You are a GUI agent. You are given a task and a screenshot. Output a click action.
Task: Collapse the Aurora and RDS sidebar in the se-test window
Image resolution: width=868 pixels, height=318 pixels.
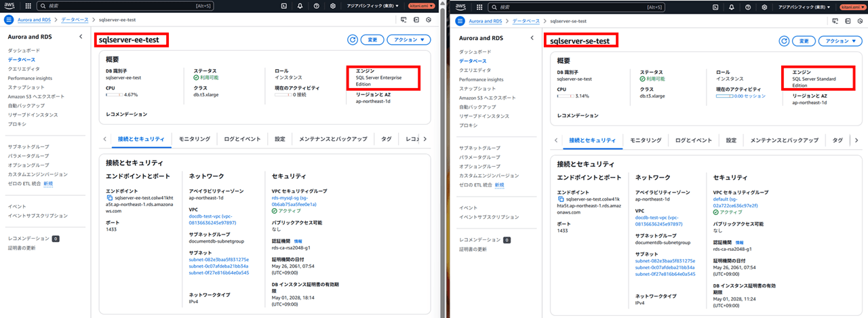532,37
